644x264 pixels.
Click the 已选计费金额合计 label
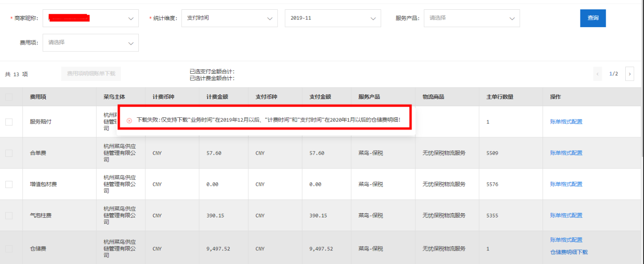point(212,79)
